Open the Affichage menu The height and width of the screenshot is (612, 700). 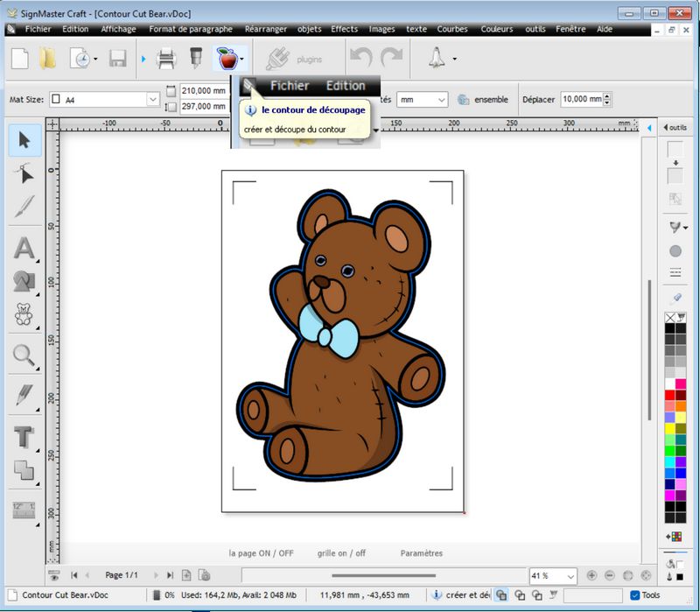coord(118,29)
